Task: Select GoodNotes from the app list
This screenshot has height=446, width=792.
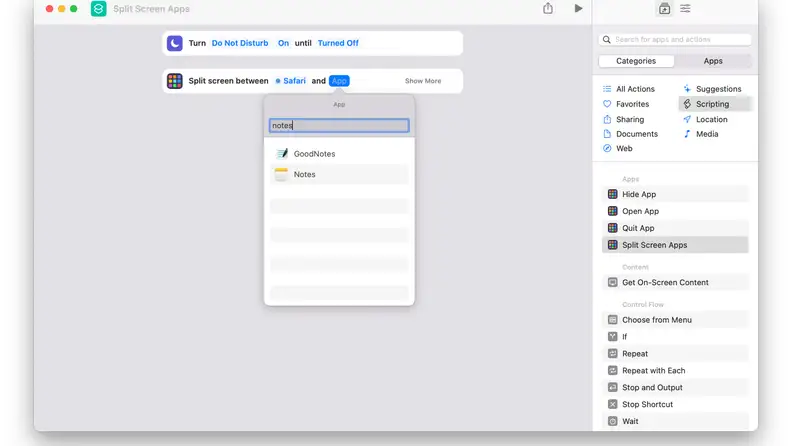Action: [x=339, y=154]
